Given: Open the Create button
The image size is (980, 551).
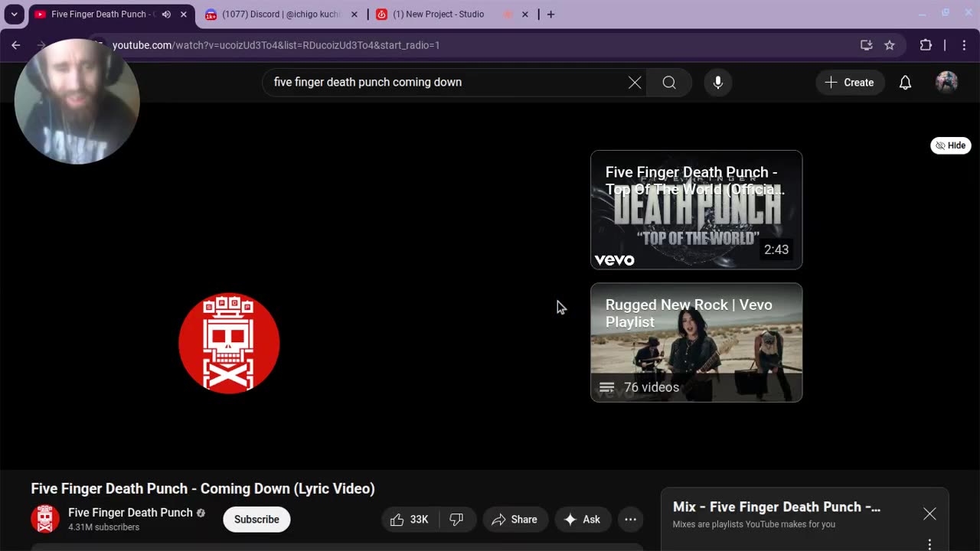Looking at the screenshot, I should click(850, 83).
